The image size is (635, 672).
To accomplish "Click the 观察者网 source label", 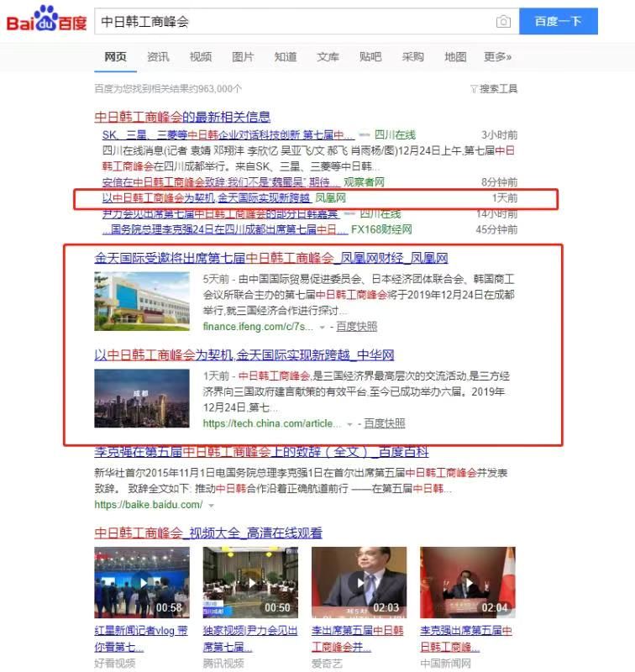I will [x=364, y=182].
